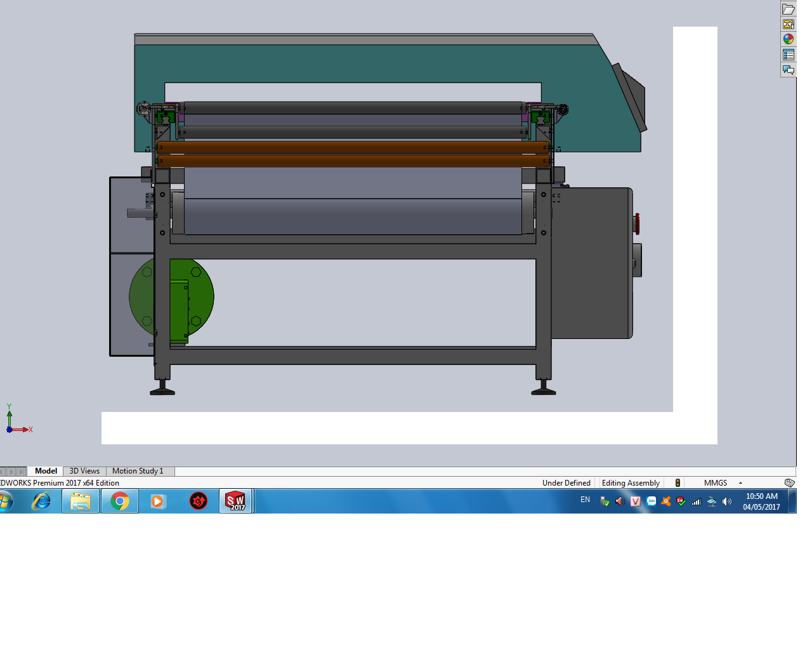This screenshot has height=650, width=812.
Task: Open Windows Media Player from the taskbar
Action: click(x=157, y=501)
